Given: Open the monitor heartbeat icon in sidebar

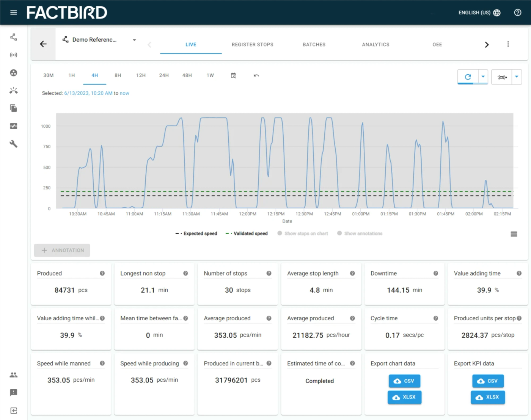Looking at the screenshot, I should pos(14,126).
